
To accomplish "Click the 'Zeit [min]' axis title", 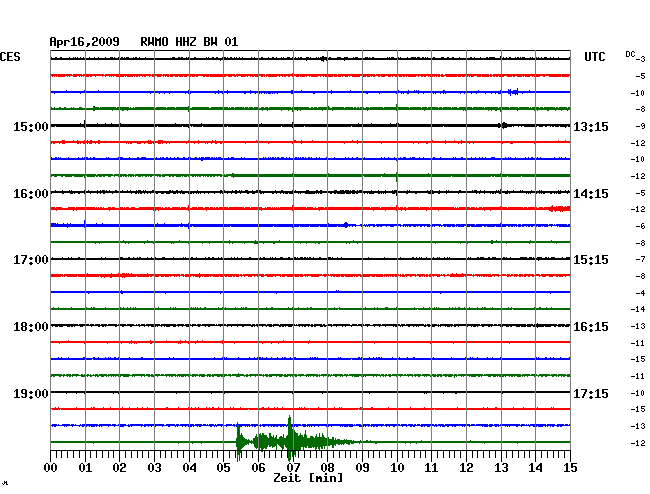I will click(308, 478).
